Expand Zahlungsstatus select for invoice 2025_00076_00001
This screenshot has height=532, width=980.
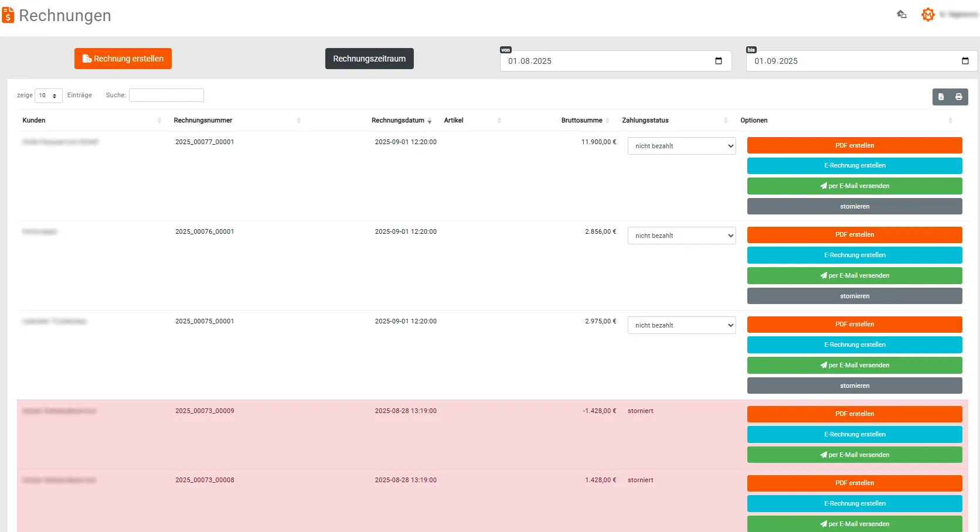coord(681,236)
